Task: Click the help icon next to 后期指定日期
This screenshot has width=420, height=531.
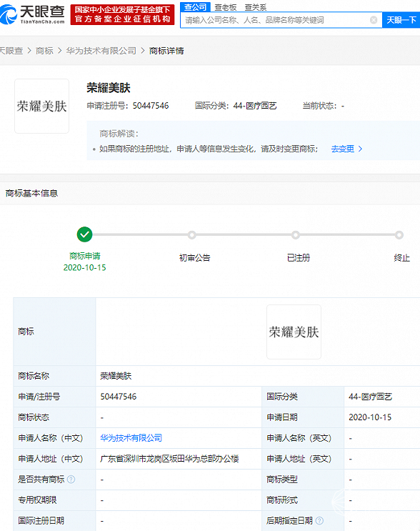Action: coord(319,520)
